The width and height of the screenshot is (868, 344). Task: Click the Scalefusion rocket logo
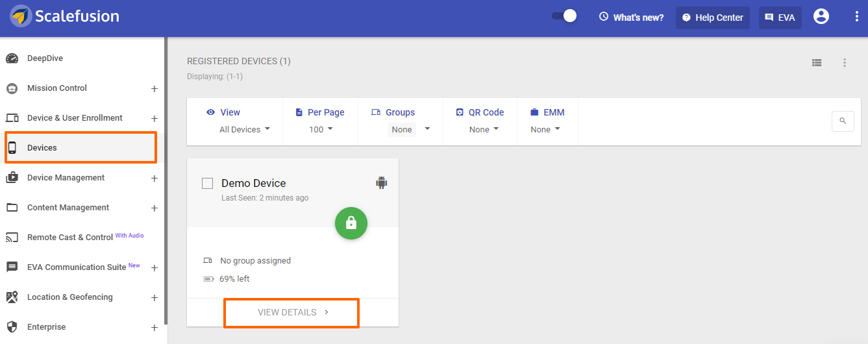pos(21,16)
